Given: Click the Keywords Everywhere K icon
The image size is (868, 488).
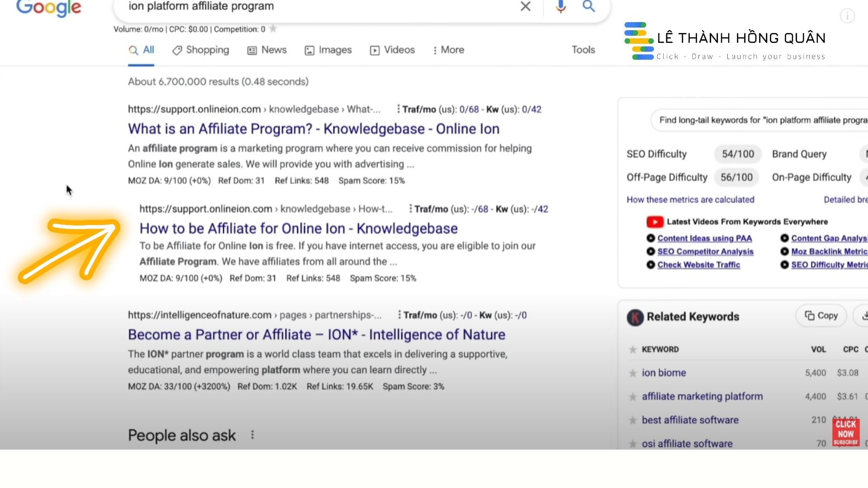Looking at the screenshot, I should 634,318.
